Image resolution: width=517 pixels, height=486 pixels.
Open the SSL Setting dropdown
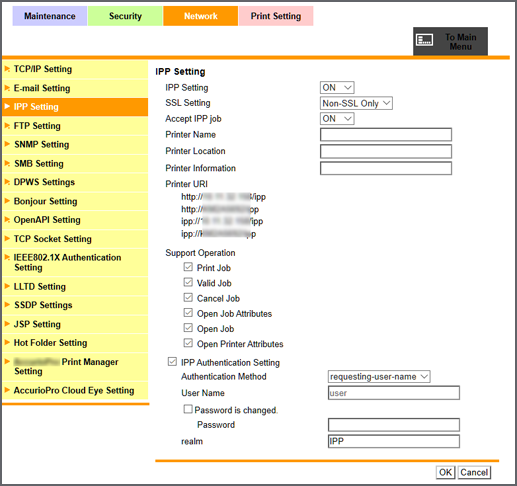[356, 103]
